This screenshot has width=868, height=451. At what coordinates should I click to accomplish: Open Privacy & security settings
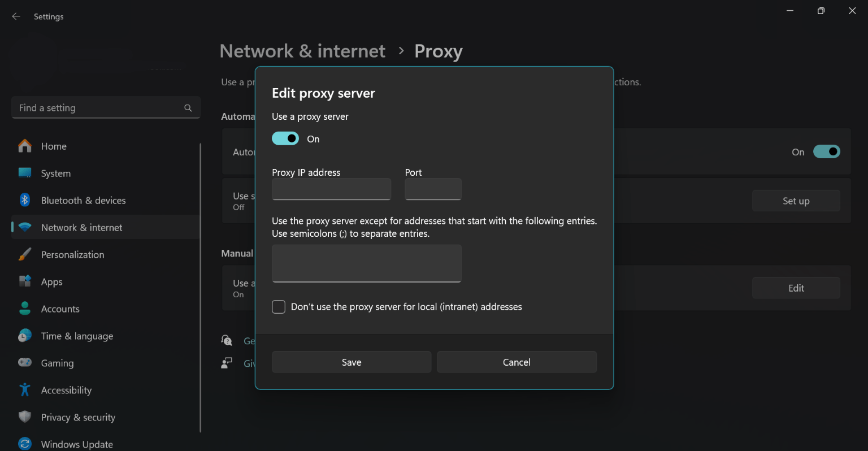[x=105, y=418]
